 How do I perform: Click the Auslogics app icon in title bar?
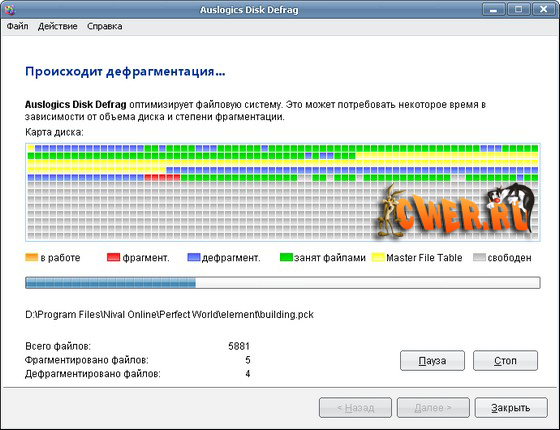click(x=10, y=10)
